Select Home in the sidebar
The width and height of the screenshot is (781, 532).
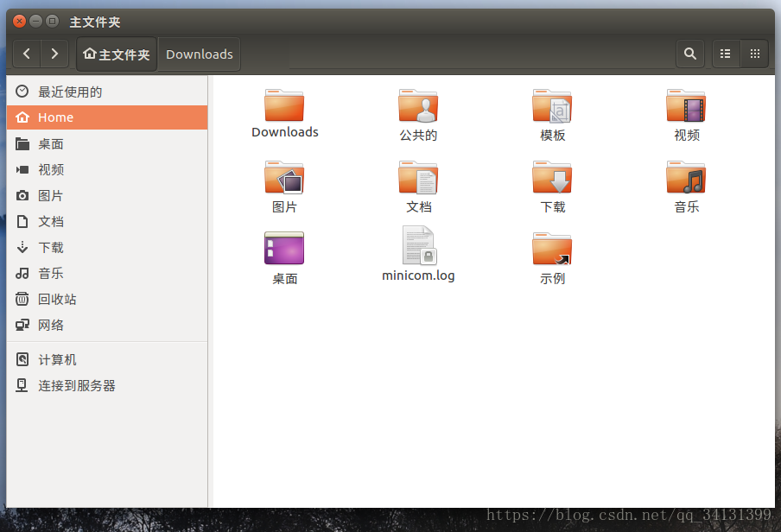[x=107, y=117]
